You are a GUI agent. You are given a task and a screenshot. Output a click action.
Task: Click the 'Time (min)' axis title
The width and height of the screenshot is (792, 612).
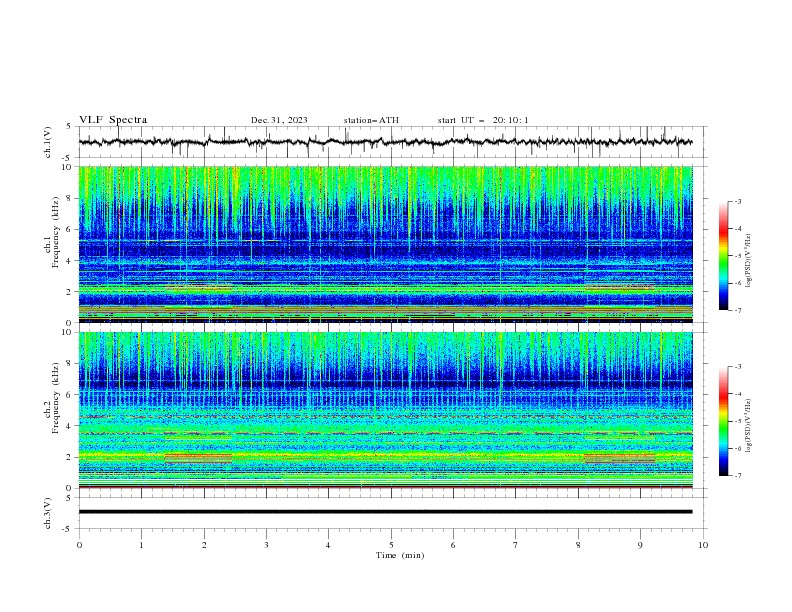pos(400,555)
